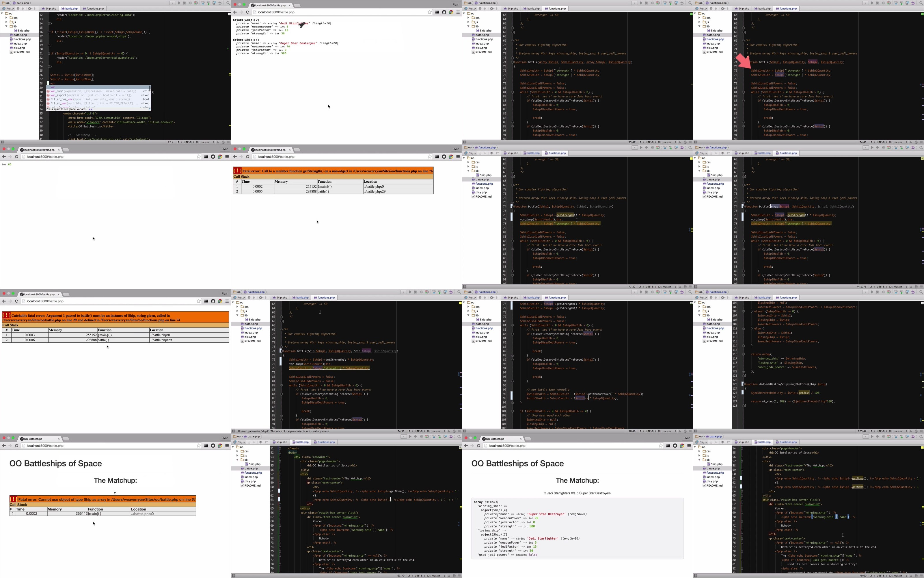Viewport: 924px width, 578px height.
Task: Reload the page in browser showing 'int 60'
Action: [x=17, y=157]
